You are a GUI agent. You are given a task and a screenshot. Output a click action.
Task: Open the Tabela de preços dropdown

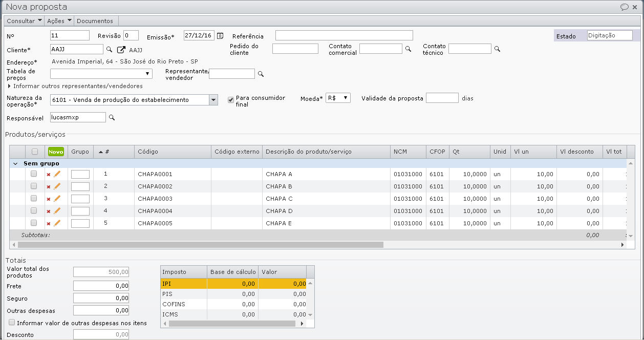(x=148, y=74)
